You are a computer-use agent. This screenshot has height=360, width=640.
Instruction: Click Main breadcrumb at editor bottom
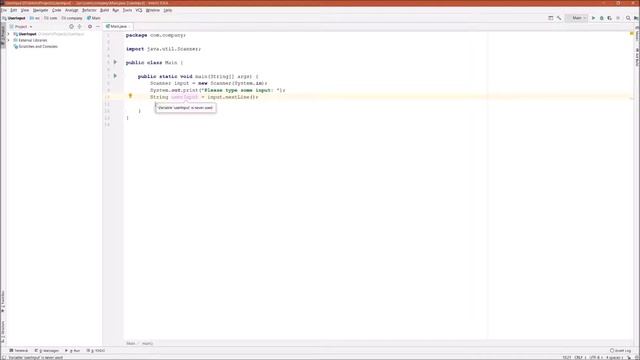[x=131, y=344]
